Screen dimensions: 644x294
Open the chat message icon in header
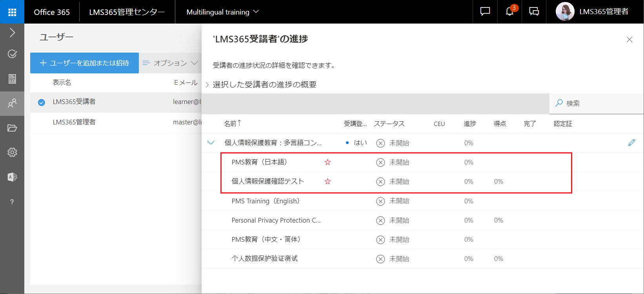point(485,12)
